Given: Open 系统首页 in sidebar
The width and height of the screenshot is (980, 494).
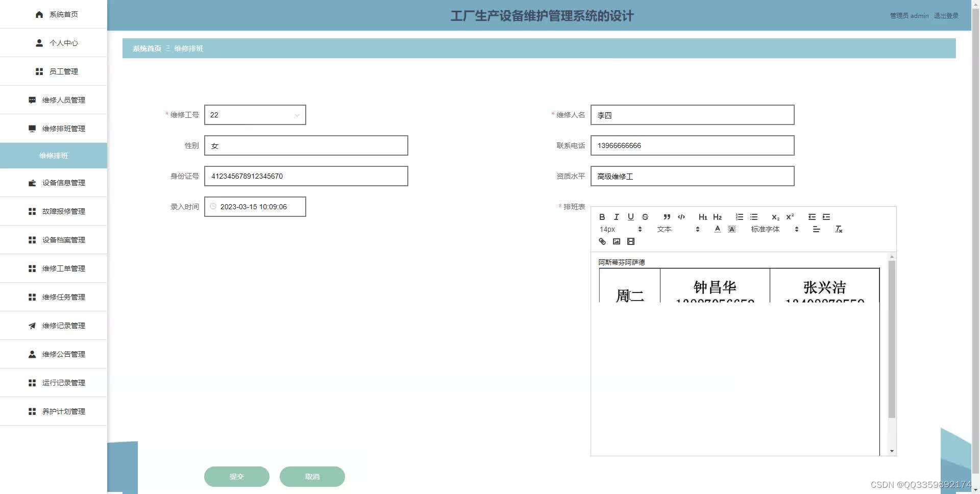Looking at the screenshot, I should click(54, 14).
